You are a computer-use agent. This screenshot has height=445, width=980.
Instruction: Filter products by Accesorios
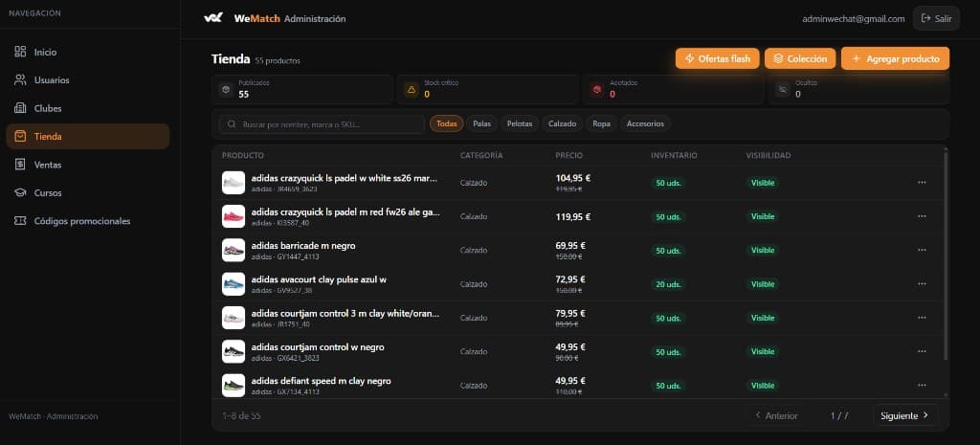645,123
